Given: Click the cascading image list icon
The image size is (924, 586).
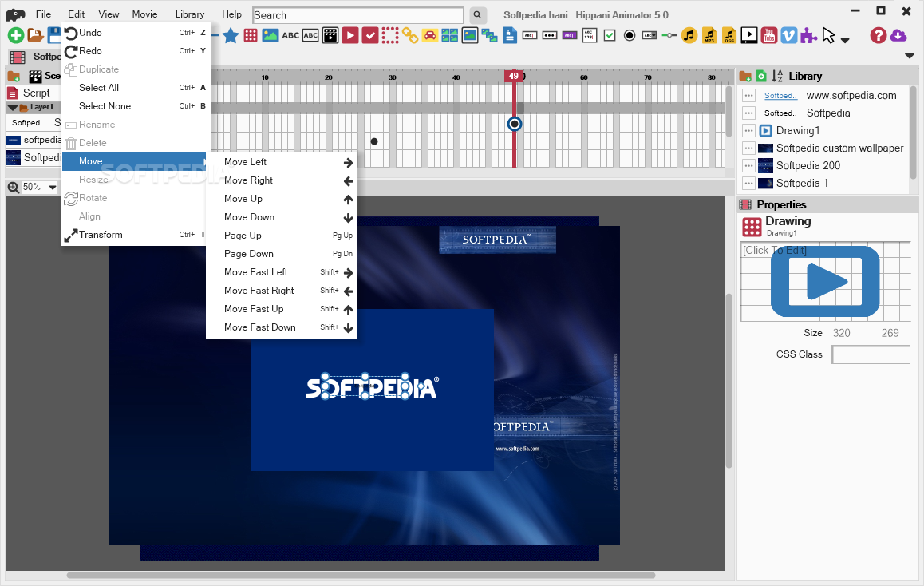Looking at the screenshot, I should (x=490, y=35).
